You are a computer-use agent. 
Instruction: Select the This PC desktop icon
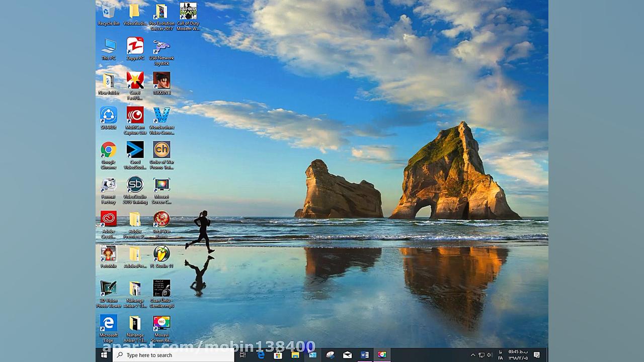coord(108,46)
